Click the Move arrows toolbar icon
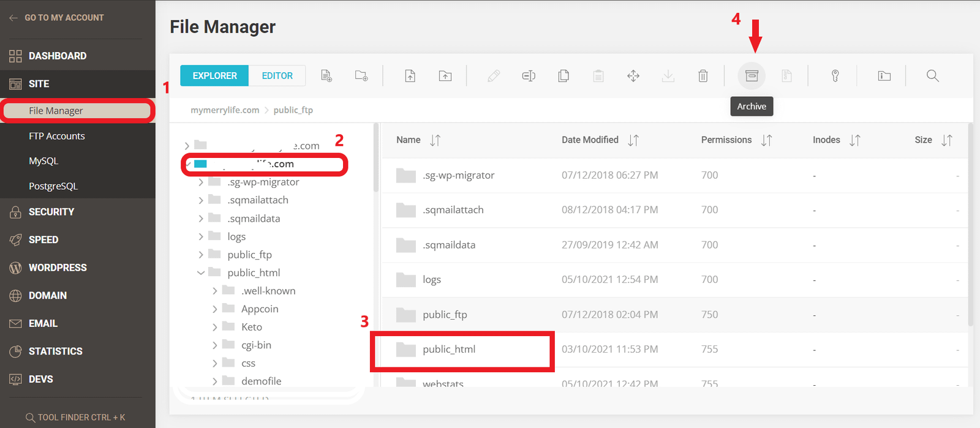The width and height of the screenshot is (980, 428). point(633,76)
